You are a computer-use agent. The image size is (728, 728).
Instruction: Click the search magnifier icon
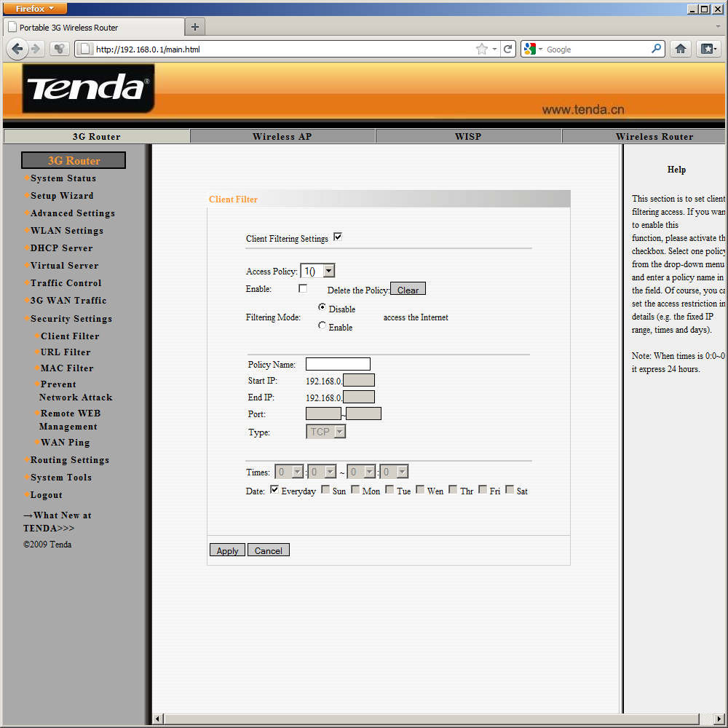click(x=656, y=48)
